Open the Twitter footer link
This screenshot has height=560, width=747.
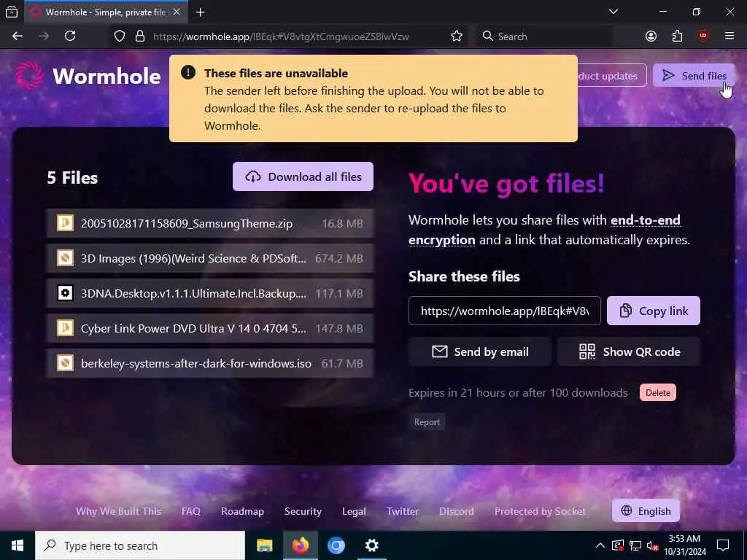coord(403,511)
